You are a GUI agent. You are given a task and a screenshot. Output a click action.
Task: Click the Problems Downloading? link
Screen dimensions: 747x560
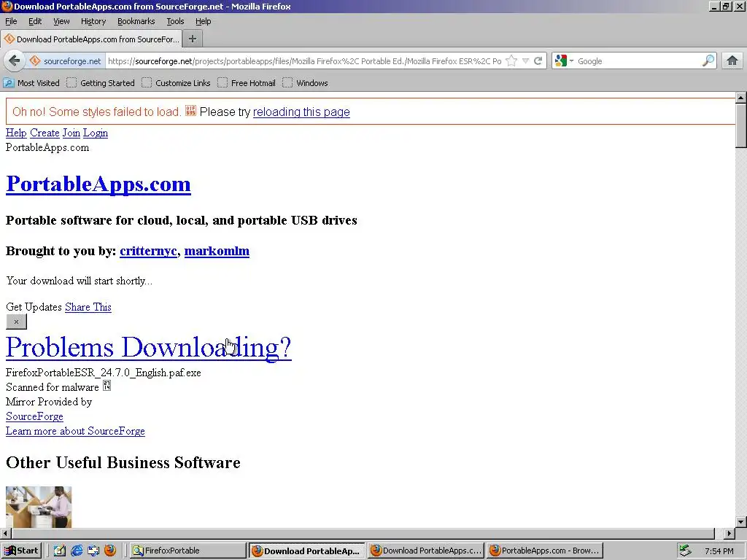[x=148, y=347]
